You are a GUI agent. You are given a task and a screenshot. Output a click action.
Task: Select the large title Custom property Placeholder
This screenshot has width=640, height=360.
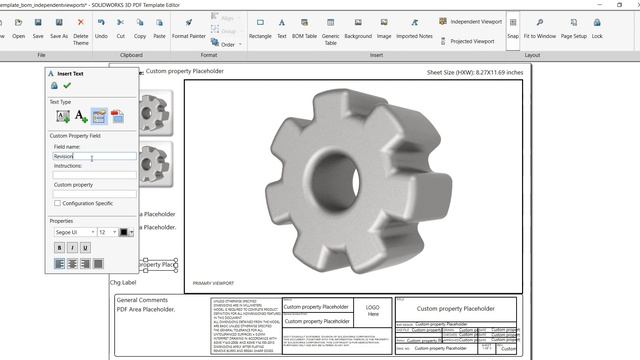(456, 309)
